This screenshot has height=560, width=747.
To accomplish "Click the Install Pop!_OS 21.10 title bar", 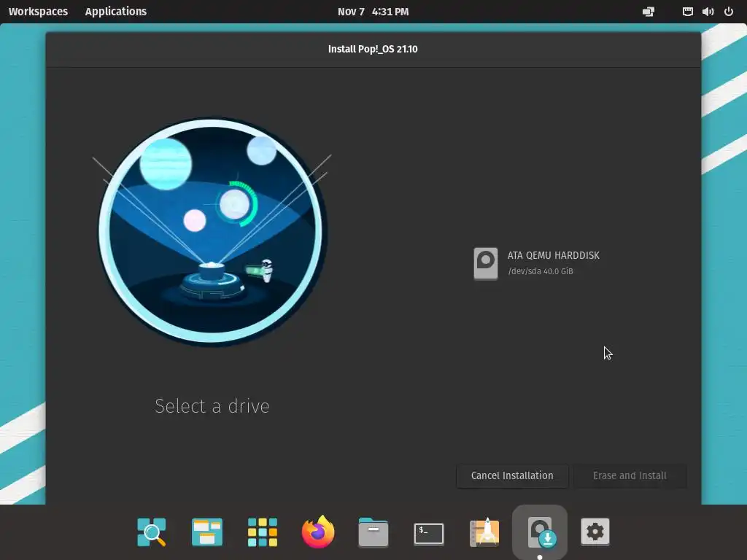I will coord(373,49).
